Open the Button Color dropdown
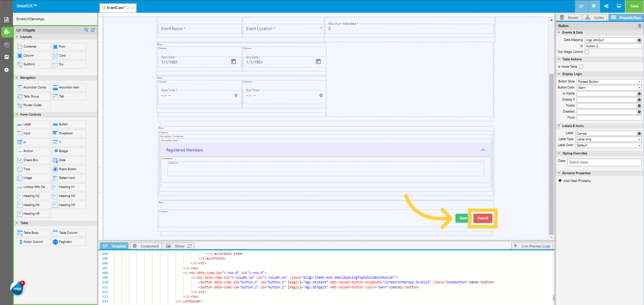The height and width of the screenshot is (305, 644). tap(609, 88)
